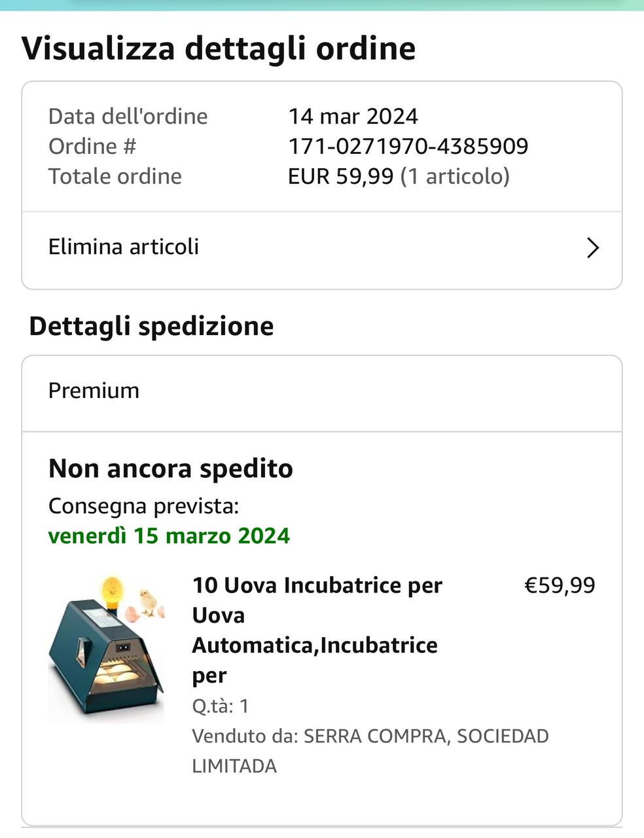Click the Q.tà: 1 quantity text

click(220, 706)
